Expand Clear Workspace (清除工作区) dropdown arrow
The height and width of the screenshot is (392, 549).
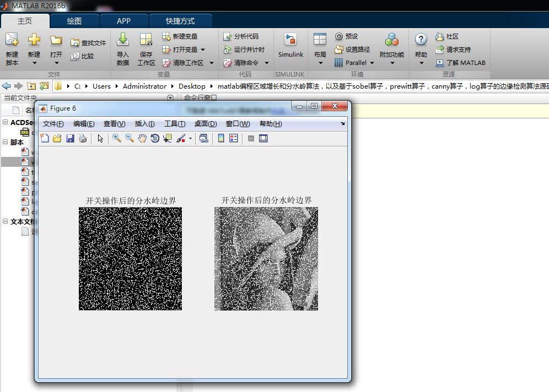pos(212,63)
